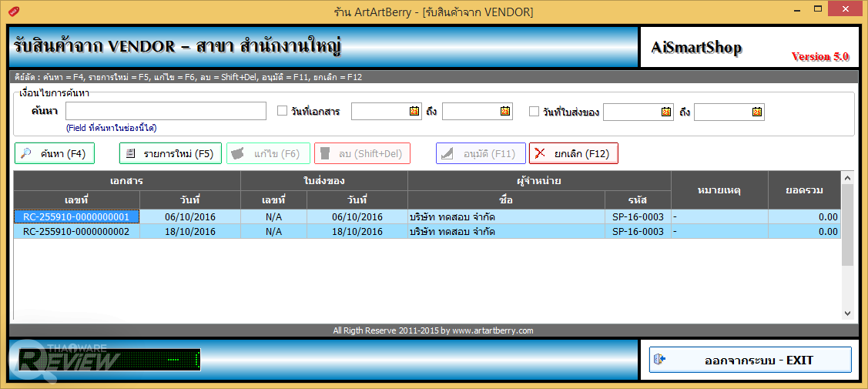This screenshot has height=389, width=868.
Task: Click the table scrollbar up arrow
Action: point(847,178)
